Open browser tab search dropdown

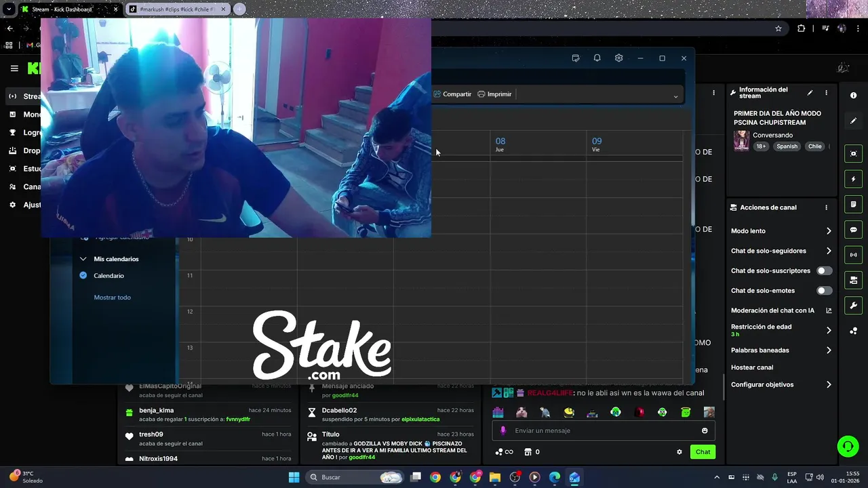(9, 9)
